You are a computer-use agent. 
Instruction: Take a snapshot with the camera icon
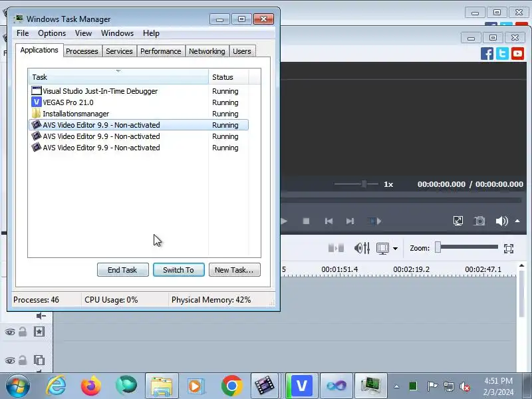coord(479,221)
